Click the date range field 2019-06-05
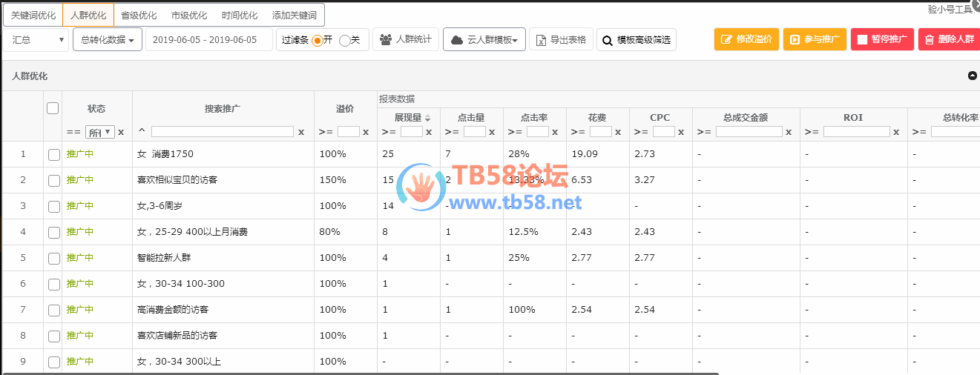The image size is (980, 375). pos(209,40)
